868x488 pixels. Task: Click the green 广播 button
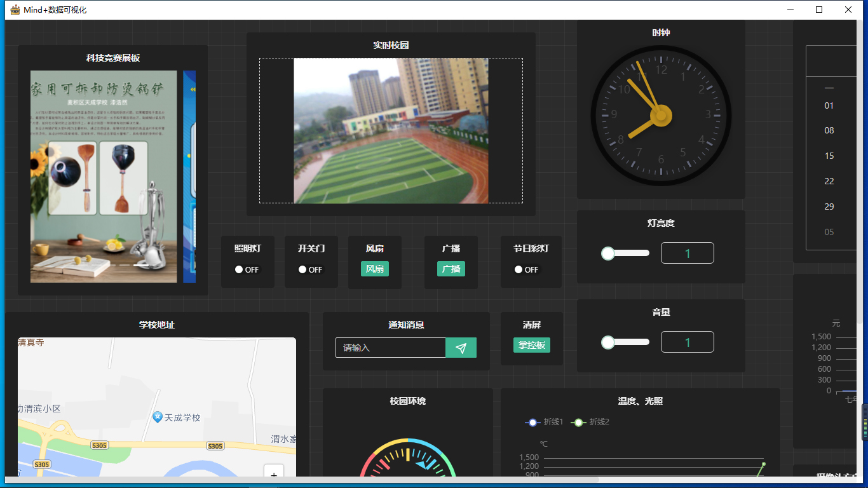click(x=451, y=269)
